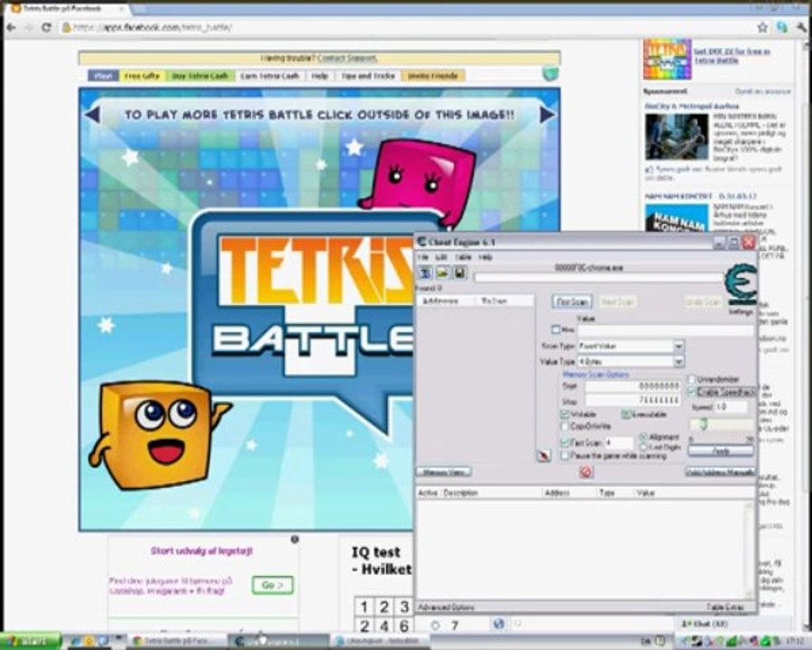Open Chrome wrench menu
This screenshot has height=650, width=812.
click(802, 27)
